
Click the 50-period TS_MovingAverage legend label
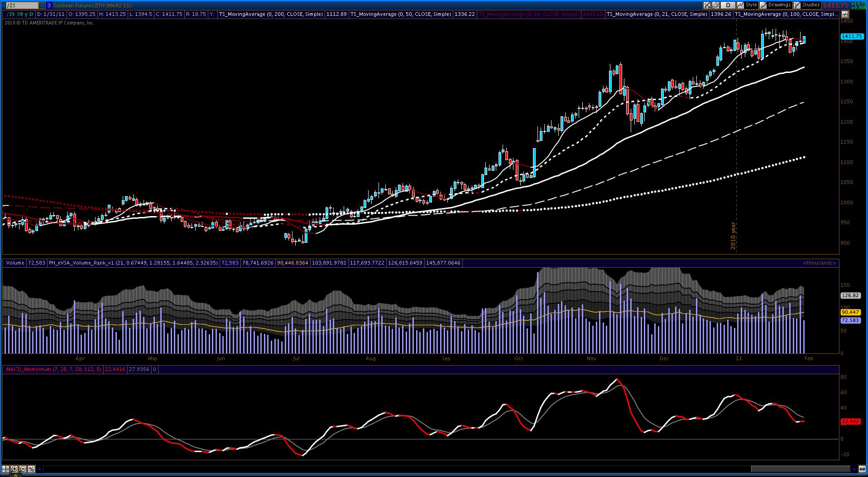pyautogui.click(x=401, y=14)
